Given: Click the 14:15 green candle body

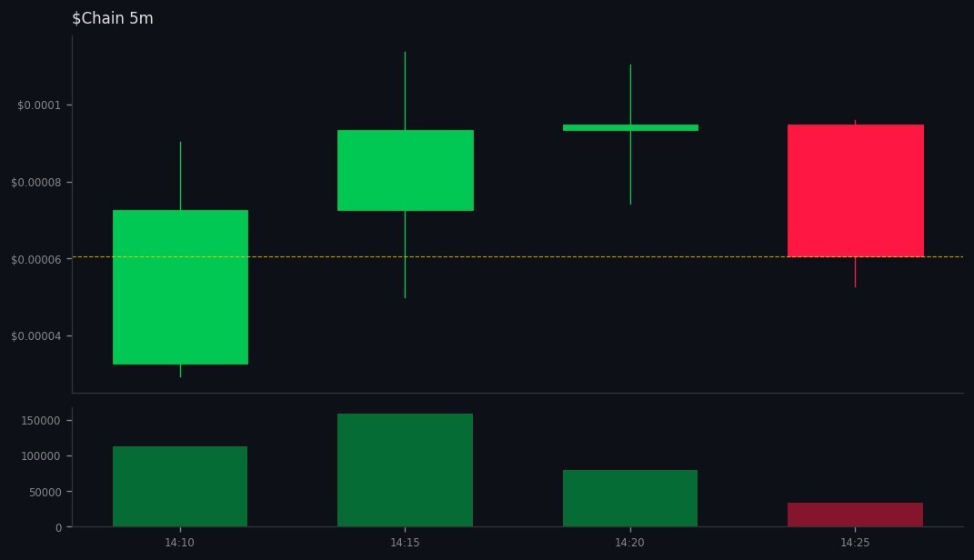Looking at the screenshot, I should [x=405, y=168].
